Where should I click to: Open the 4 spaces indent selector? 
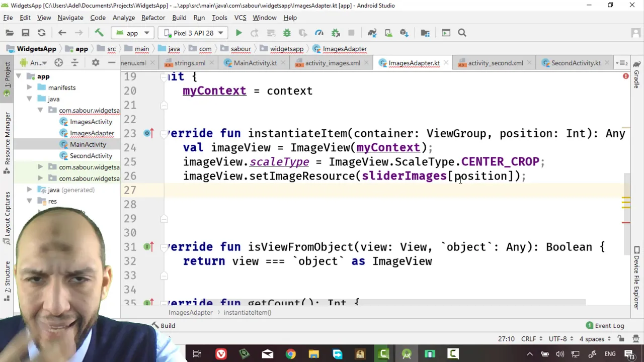[595, 339]
